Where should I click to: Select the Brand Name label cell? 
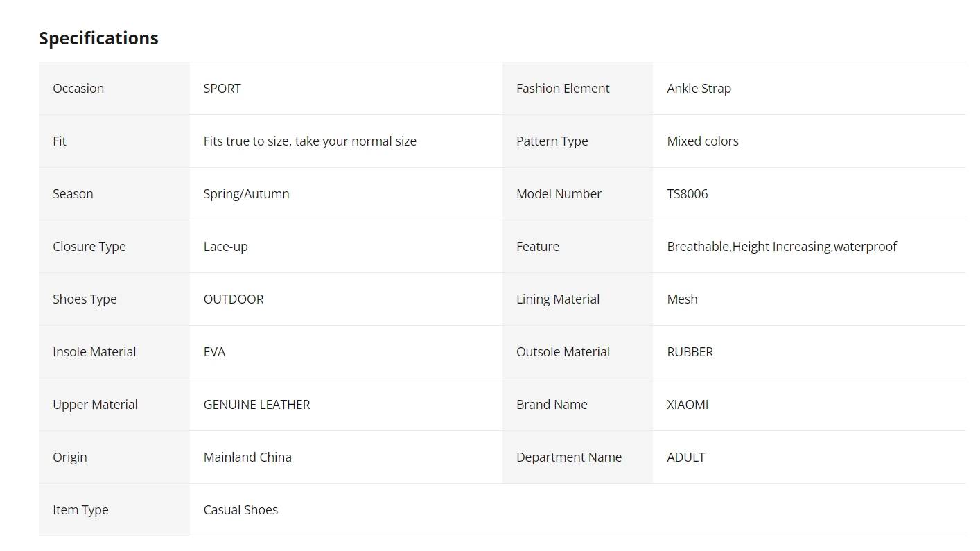pyautogui.click(x=578, y=405)
